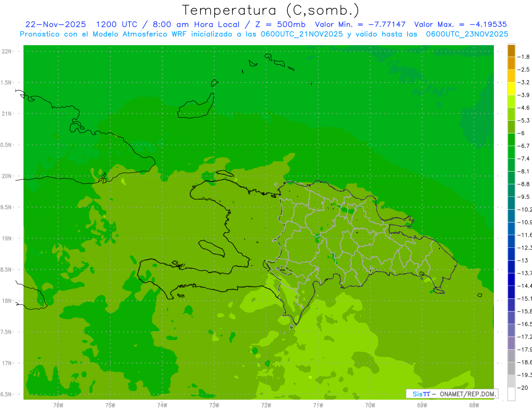
Task: Click the "-13" colorbar value
Action: click(522, 260)
